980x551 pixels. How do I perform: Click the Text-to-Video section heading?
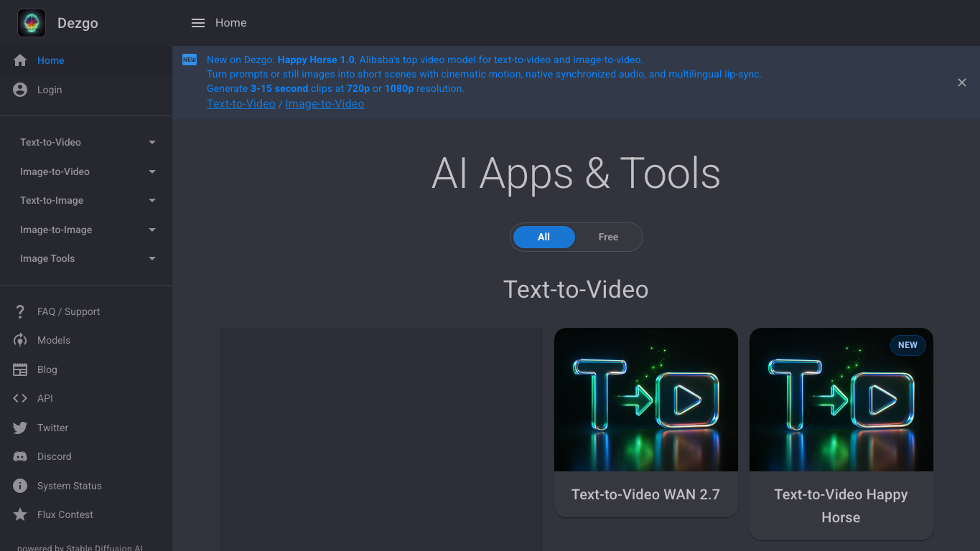point(576,289)
